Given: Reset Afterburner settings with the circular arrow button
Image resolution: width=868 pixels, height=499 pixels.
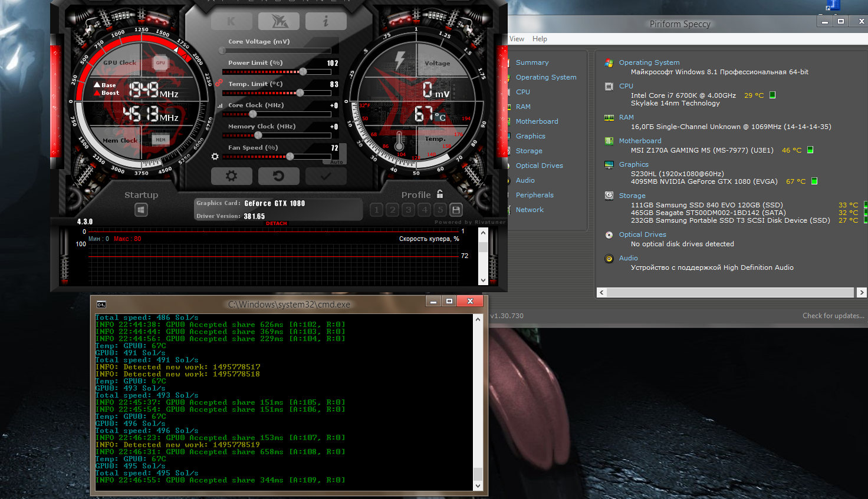Looking at the screenshot, I should tap(279, 176).
